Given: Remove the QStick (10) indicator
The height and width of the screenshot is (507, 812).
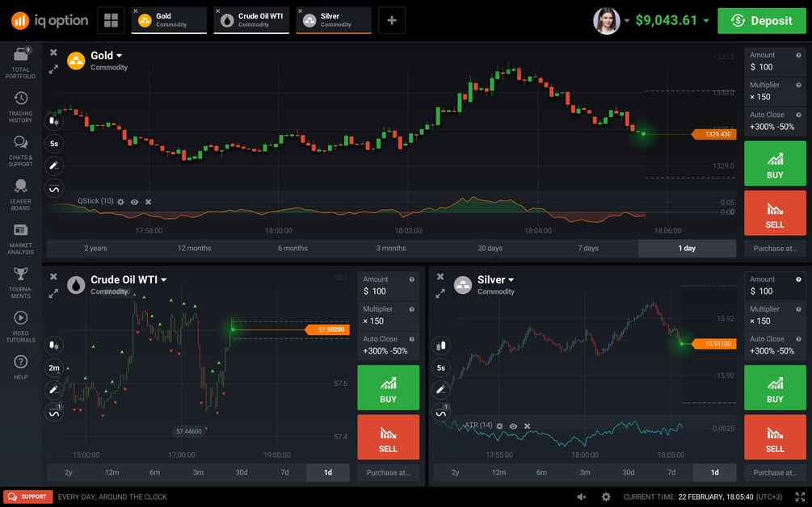Looking at the screenshot, I should [148, 202].
